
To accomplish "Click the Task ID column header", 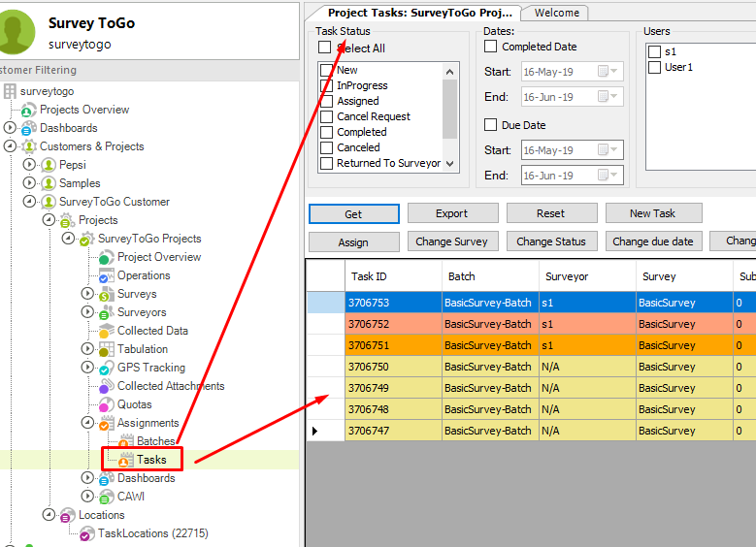I will pyautogui.click(x=393, y=276).
